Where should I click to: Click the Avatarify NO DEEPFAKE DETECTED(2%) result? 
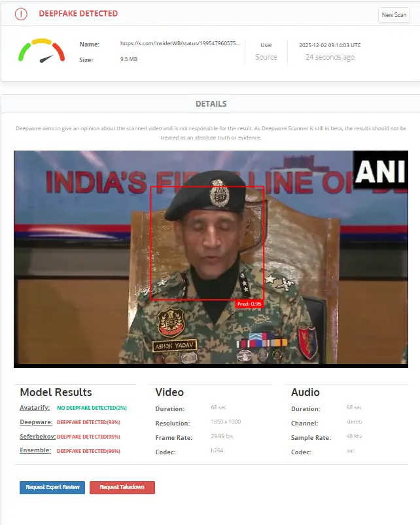click(92, 408)
